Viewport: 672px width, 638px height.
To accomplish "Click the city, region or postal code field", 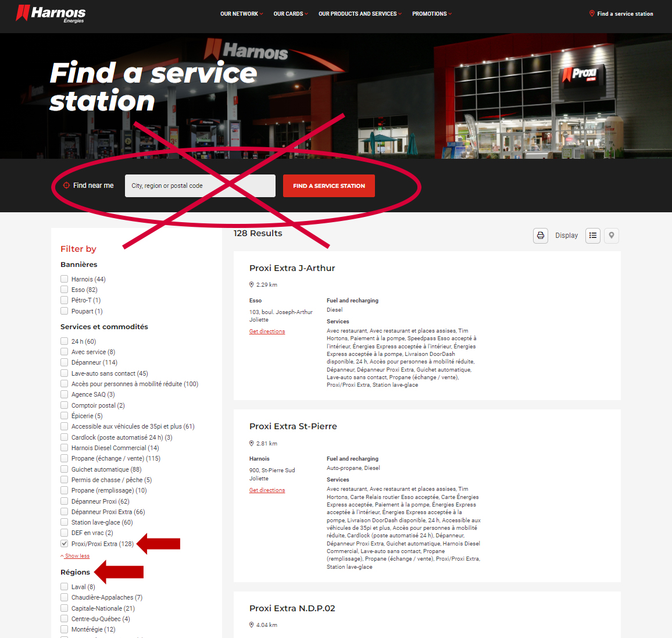I will 200,186.
